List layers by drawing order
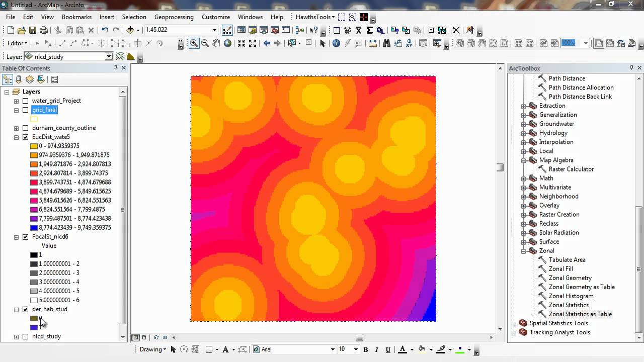The width and height of the screenshot is (644, 362). point(8,79)
